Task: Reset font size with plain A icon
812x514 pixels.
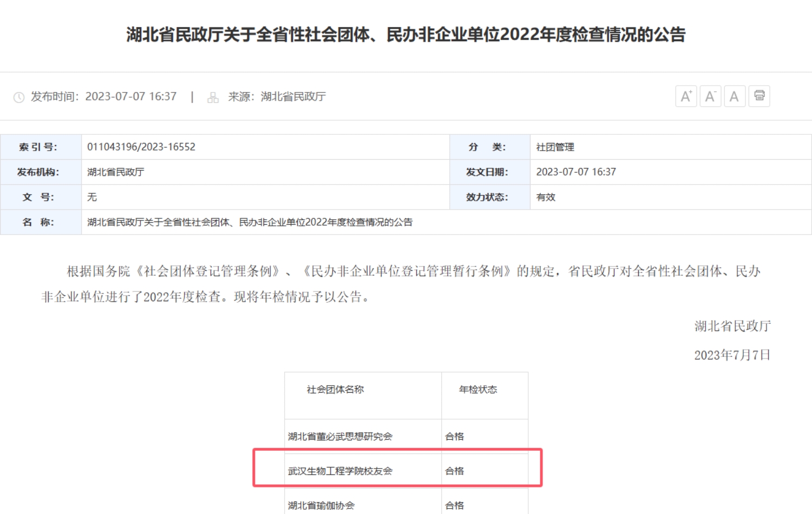Action: click(x=735, y=96)
